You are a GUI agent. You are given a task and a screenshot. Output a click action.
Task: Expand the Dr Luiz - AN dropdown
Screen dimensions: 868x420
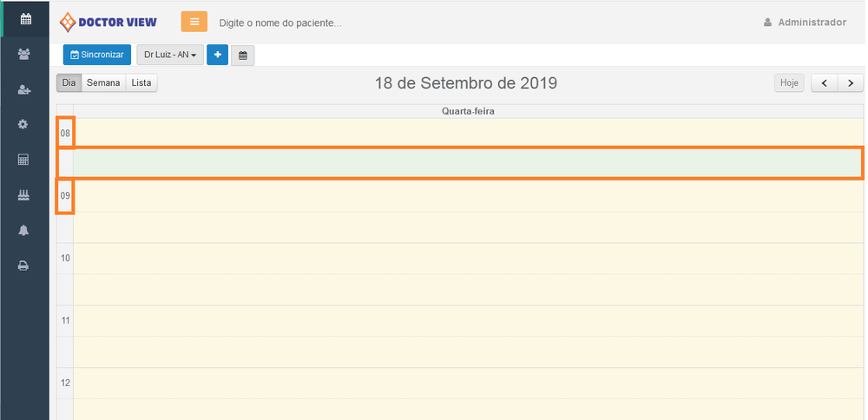168,56
